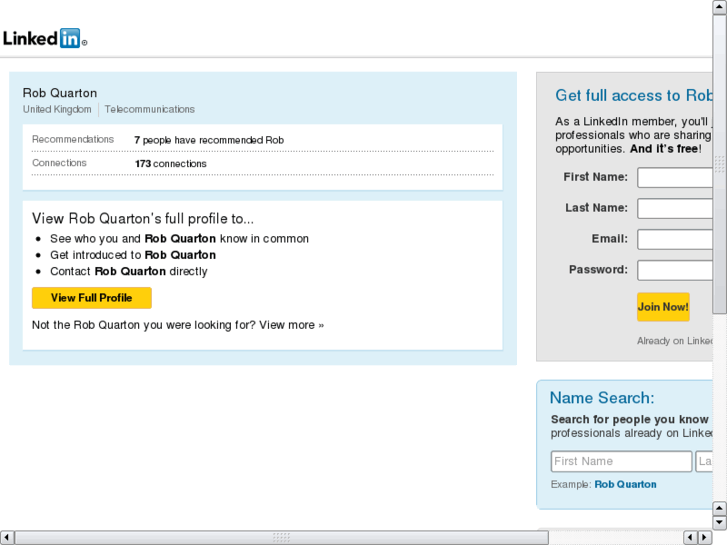Click the Join Now! button
727x545 pixels.
(x=663, y=307)
